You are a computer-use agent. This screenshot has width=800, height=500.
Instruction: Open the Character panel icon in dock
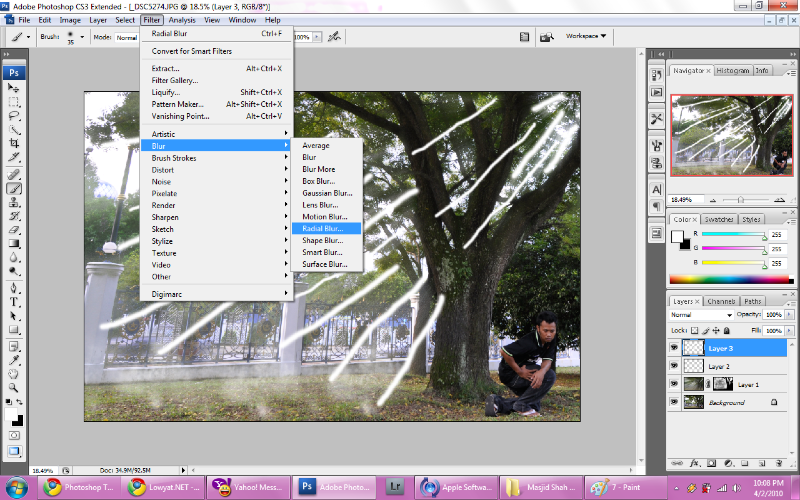657,188
